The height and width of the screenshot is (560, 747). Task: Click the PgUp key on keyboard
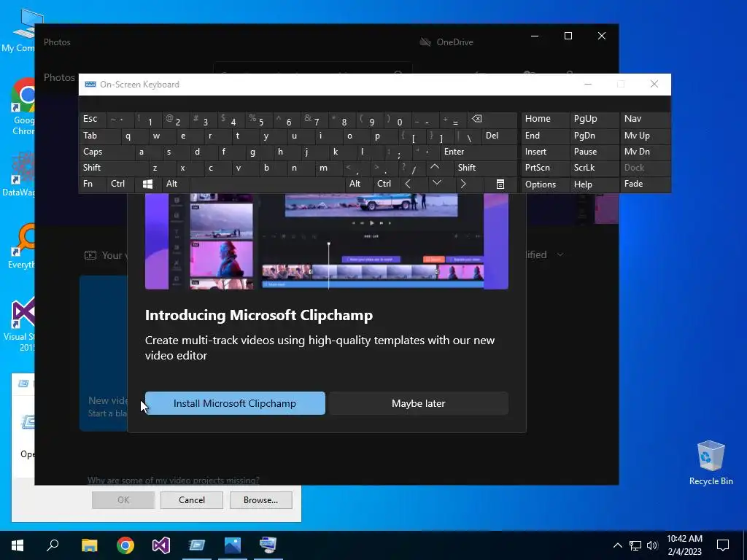[x=593, y=120]
